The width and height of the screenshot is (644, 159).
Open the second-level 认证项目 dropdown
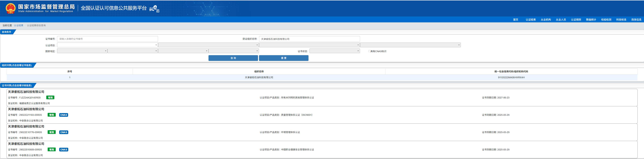(x=209, y=45)
